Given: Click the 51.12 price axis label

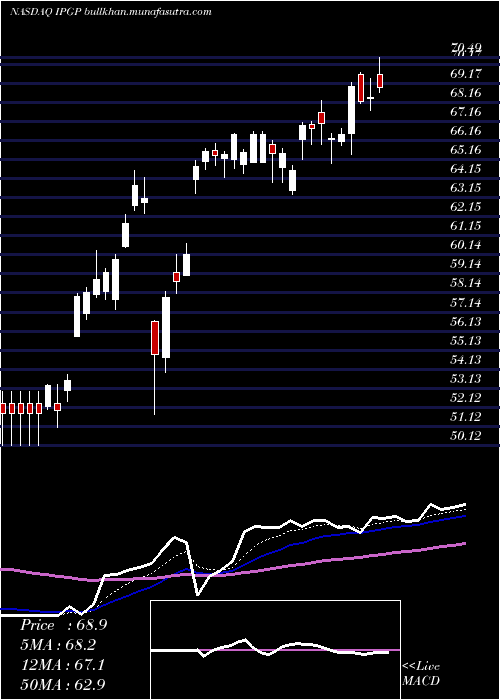Looking at the screenshot, I should click(x=466, y=417).
